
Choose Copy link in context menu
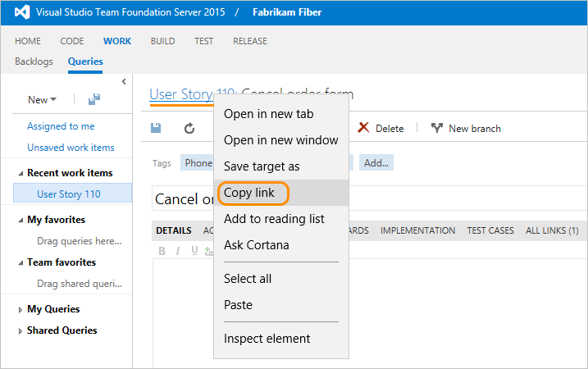[281, 193]
